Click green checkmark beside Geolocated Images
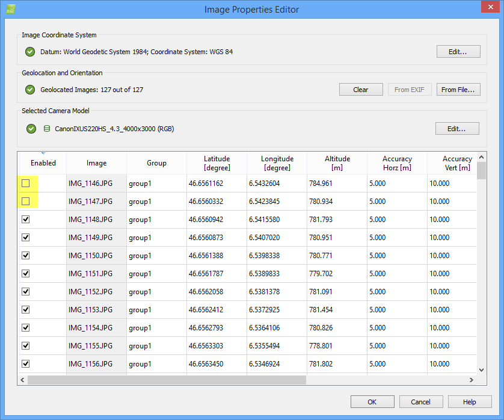This screenshot has height=420, width=504. coord(30,90)
